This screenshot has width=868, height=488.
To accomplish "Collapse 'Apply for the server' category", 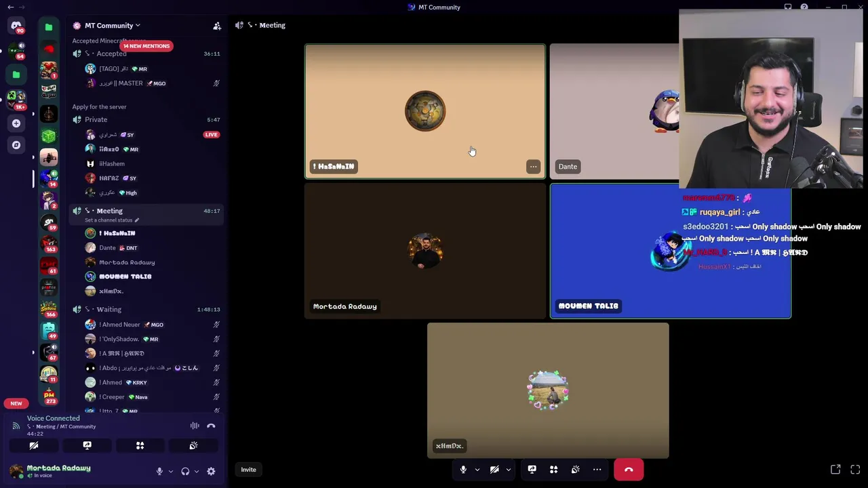I will point(99,106).
